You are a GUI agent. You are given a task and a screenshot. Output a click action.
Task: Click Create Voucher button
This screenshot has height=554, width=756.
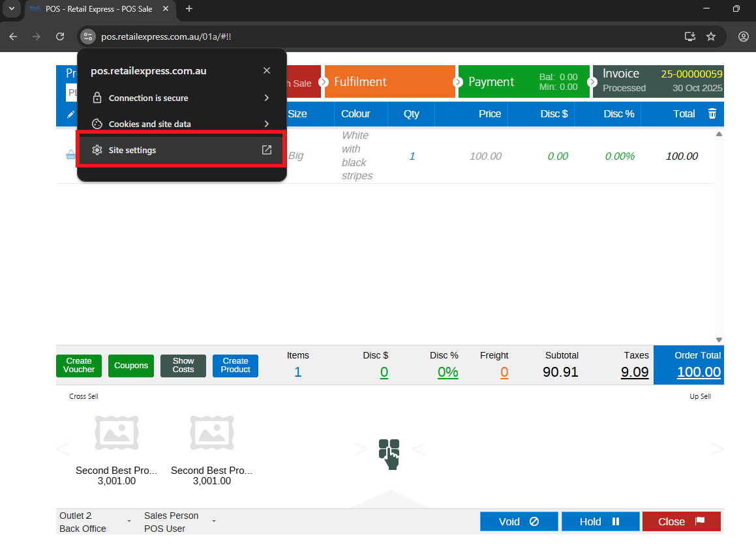click(79, 366)
